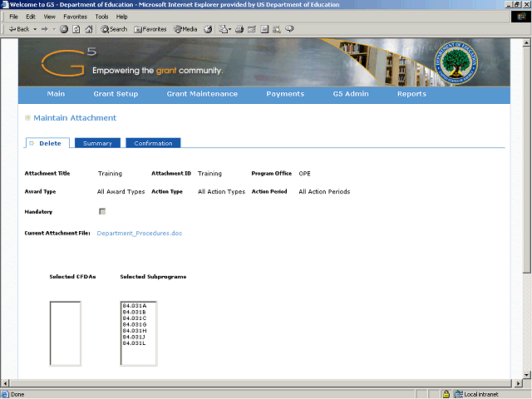Open the View menu
This screenshot has width=532, height=399.
(49, 17)
